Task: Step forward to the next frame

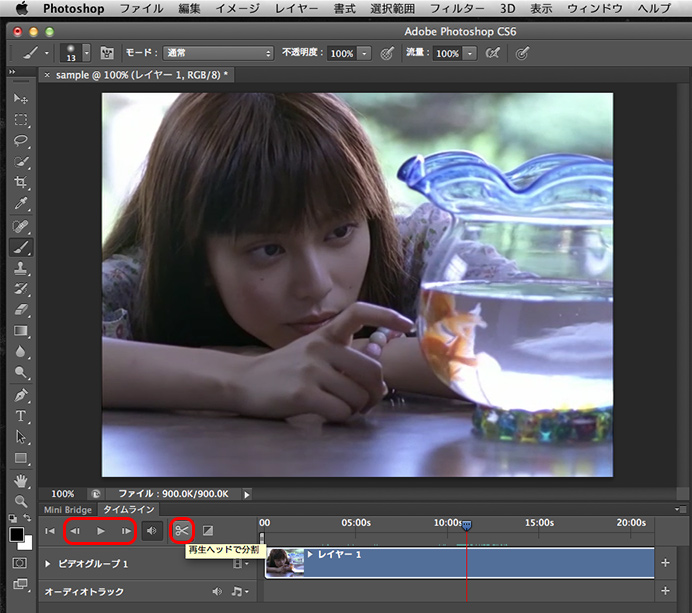Action: tap(126, 531)
